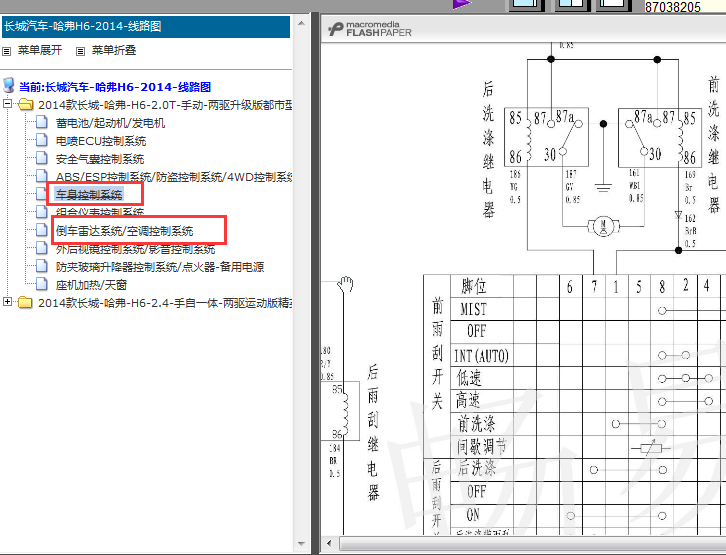Select the 2014款长城-哈弗-H6-2.4-手自一体 folder label

(165, 303)
